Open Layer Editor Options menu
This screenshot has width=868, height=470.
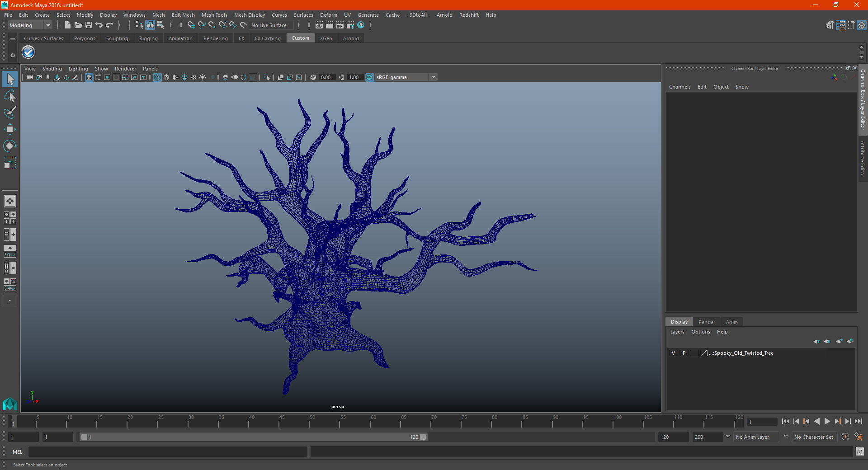[700, 332]
